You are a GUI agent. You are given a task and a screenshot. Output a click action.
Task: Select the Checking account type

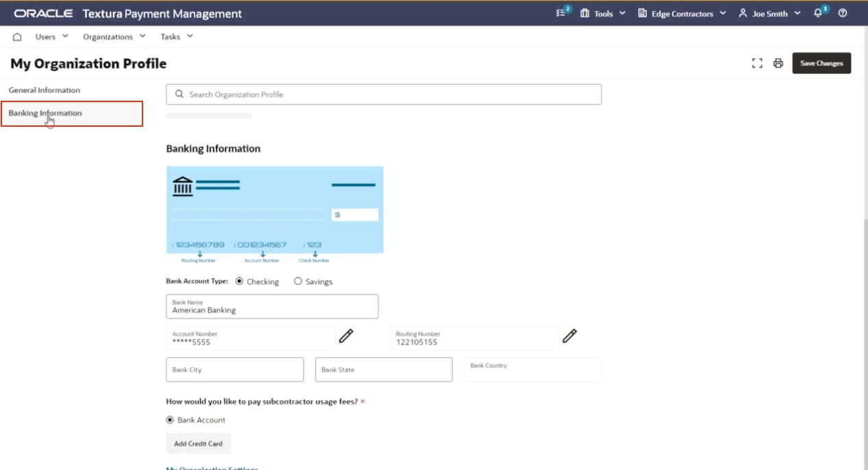click(x=239, y=281)
